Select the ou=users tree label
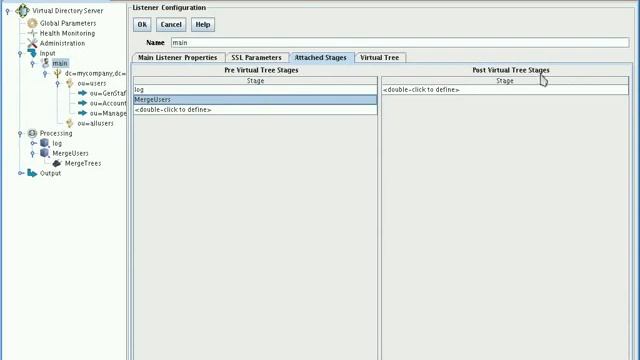This screenshot has height=360, width=640. [92, 83]
